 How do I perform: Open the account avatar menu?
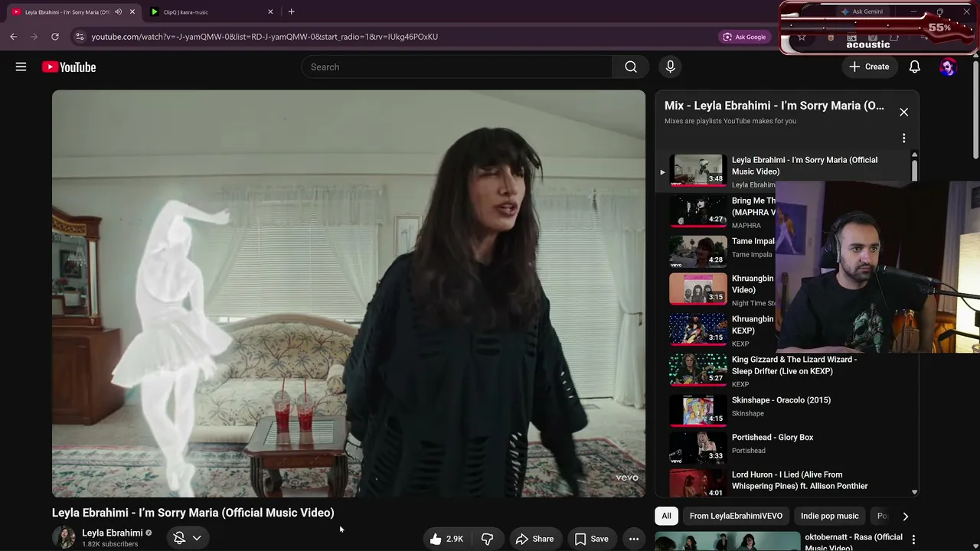pos(948,67)
